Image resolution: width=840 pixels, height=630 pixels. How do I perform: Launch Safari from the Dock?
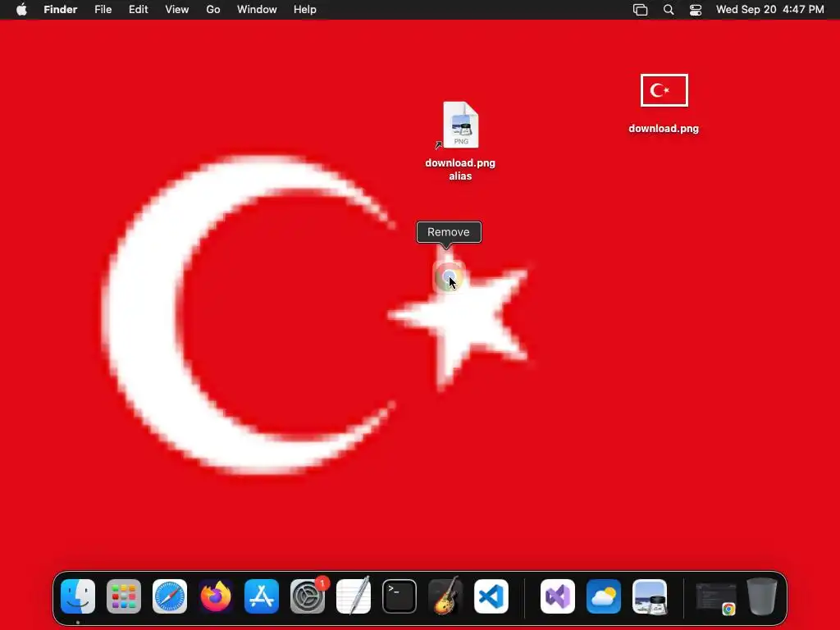coord(170,596)
